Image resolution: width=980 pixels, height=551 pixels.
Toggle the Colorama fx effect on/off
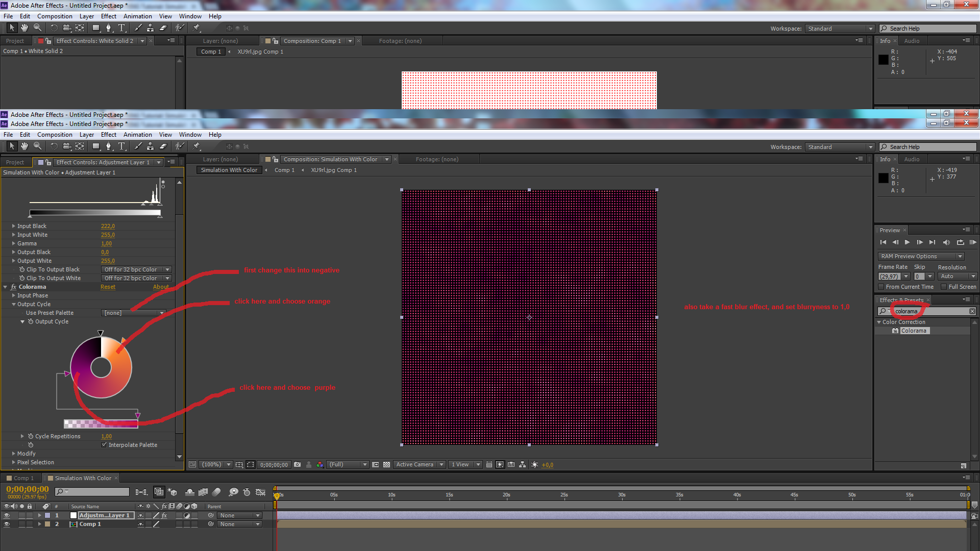pos(14,287)
